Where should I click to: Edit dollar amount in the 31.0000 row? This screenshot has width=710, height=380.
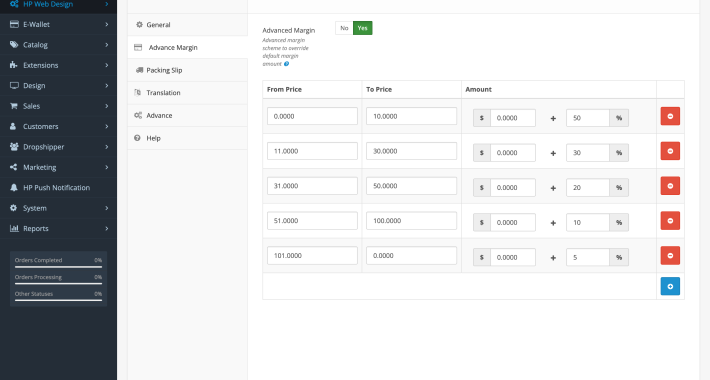click(513, 188)
